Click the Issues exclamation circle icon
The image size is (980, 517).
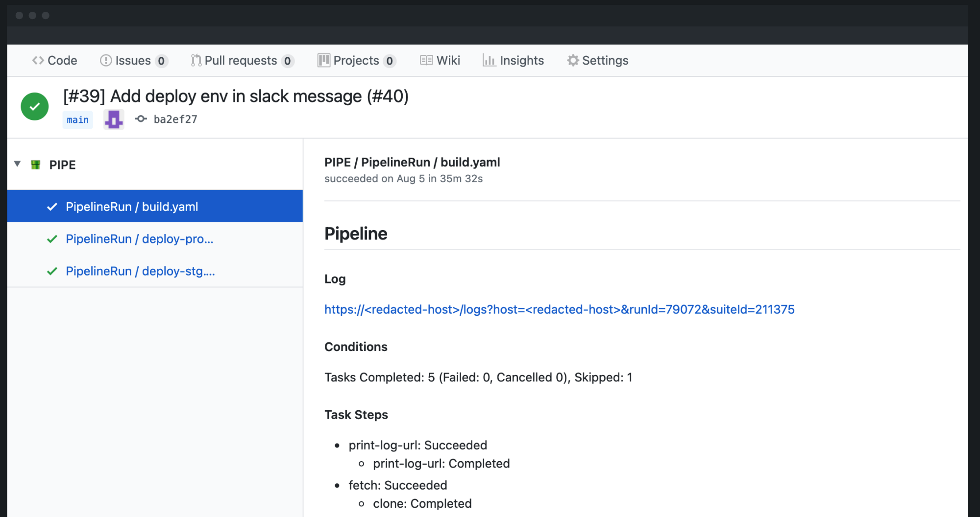(106, 60)
